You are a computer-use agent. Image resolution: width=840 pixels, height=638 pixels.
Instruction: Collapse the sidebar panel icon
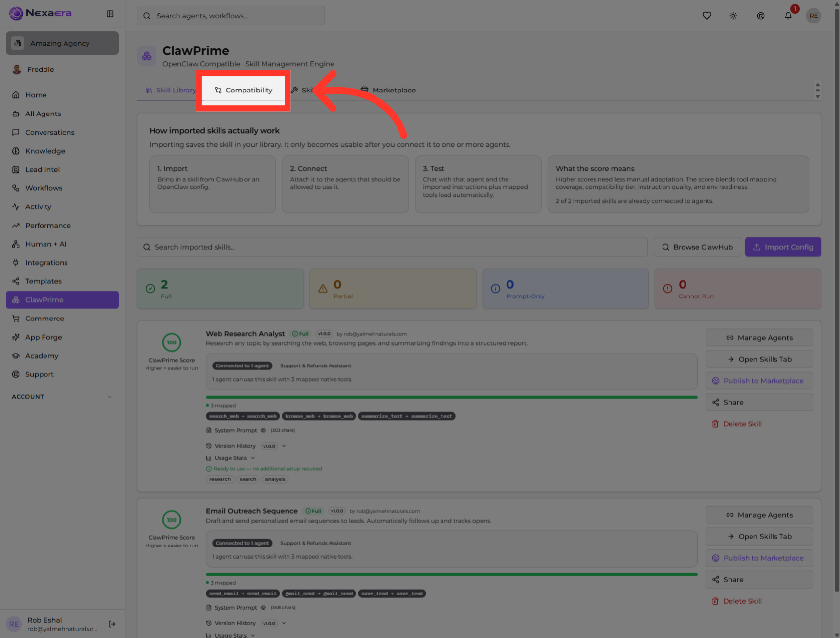pos(110,14)
